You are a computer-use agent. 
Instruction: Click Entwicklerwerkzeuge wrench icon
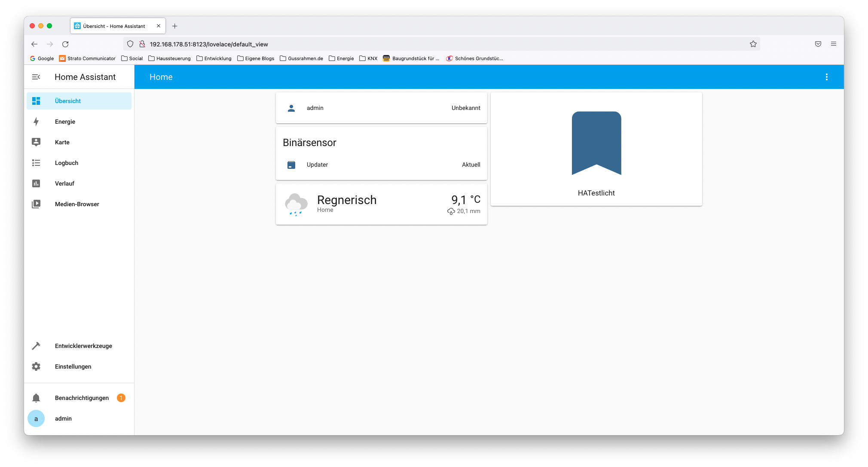click(37, 346)
